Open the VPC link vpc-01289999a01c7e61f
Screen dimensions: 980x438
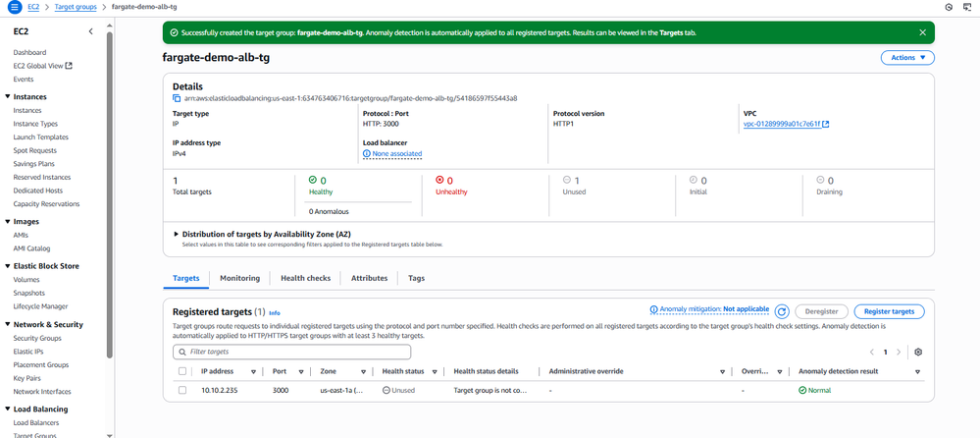780,124
